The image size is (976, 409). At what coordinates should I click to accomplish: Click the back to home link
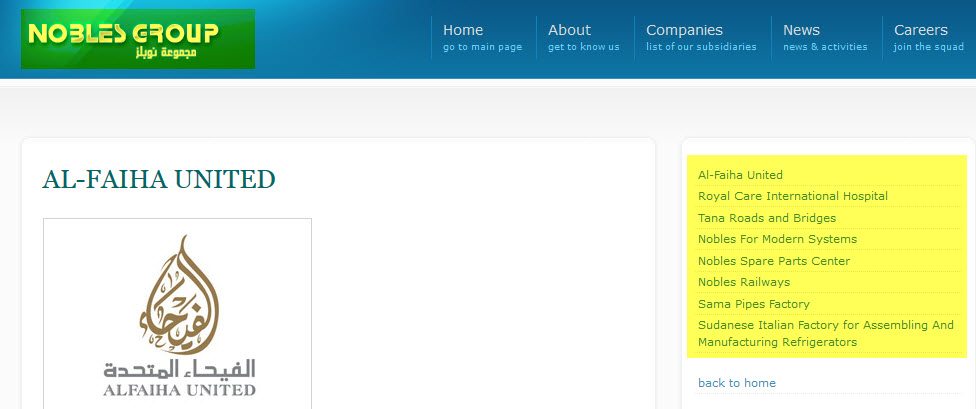pos(737,383)
